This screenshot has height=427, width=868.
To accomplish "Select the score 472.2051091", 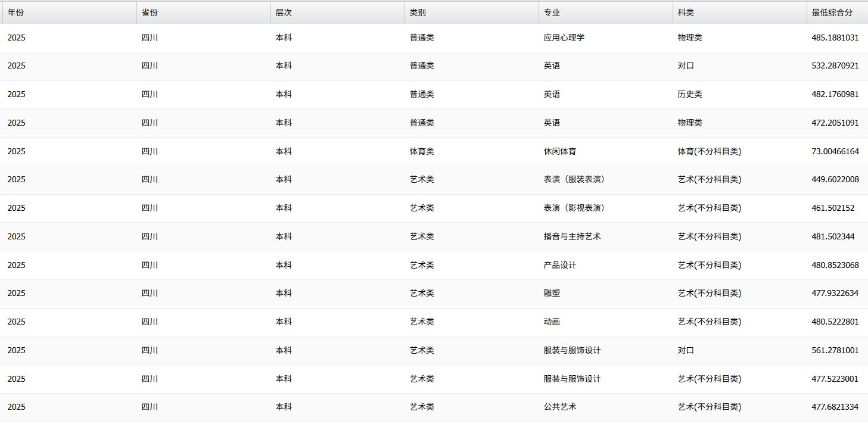I will pyautogui.click(x=835, y=123).
